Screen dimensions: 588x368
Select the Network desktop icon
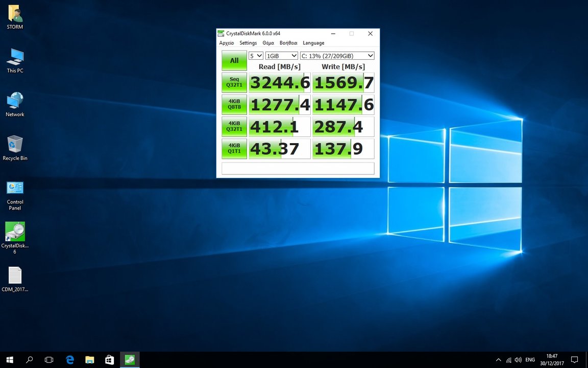[15, 104]
